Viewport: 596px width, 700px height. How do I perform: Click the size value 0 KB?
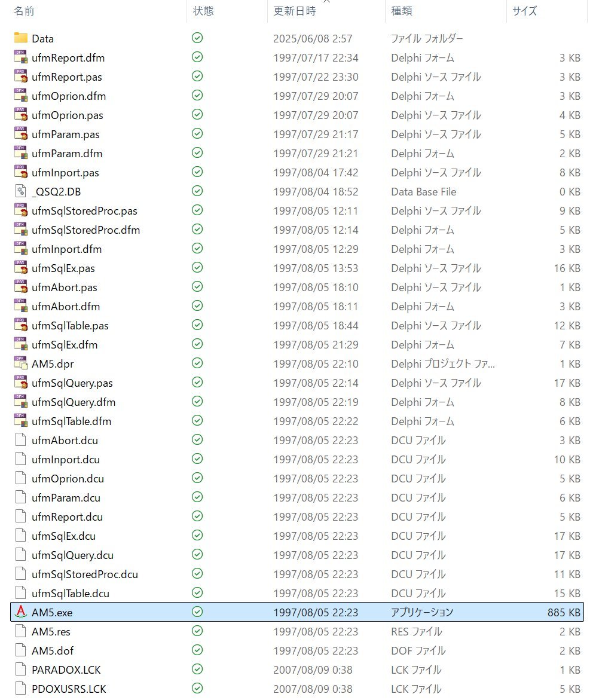pos(570,192)
